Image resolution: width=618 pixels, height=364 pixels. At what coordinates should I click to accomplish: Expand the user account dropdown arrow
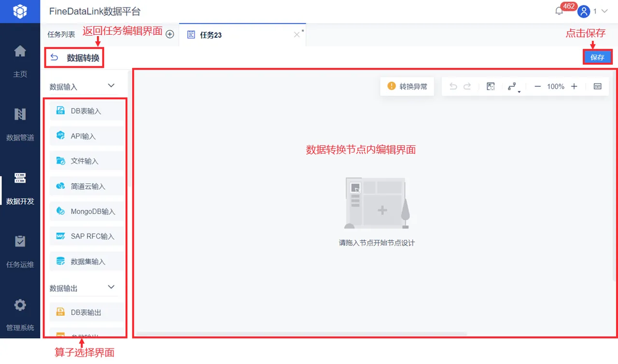pyautogui.click(x=604, y=11)
